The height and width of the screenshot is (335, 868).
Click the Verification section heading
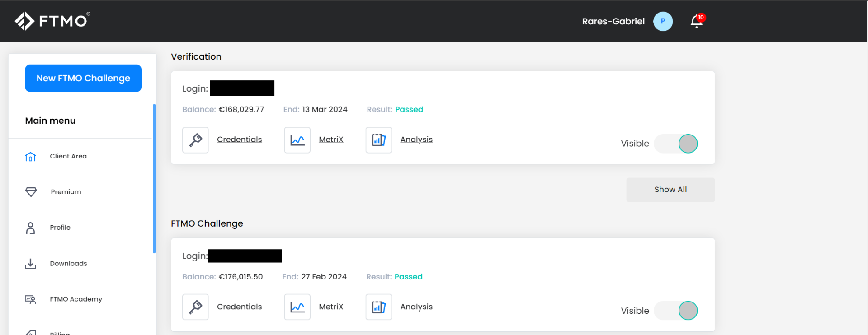(196, 56)
